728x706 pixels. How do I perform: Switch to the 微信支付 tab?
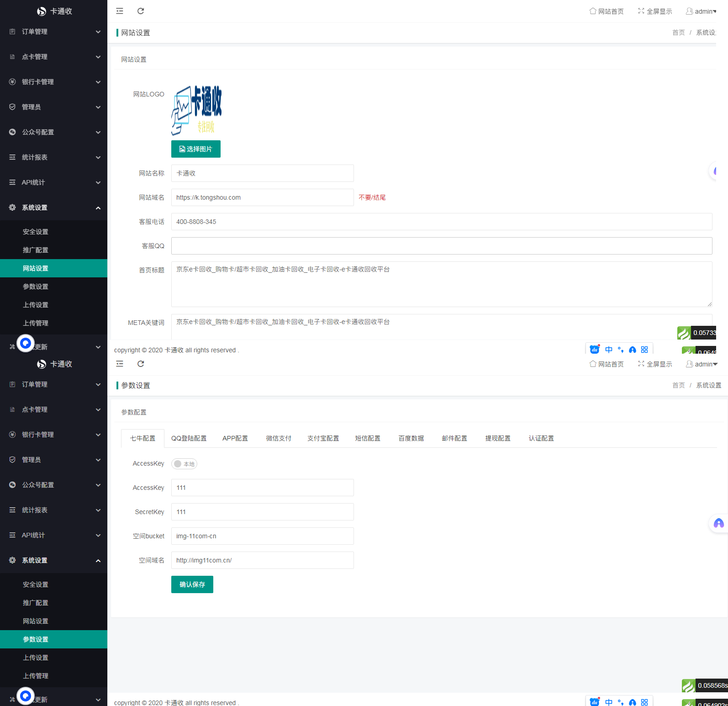tap(279, 438)
